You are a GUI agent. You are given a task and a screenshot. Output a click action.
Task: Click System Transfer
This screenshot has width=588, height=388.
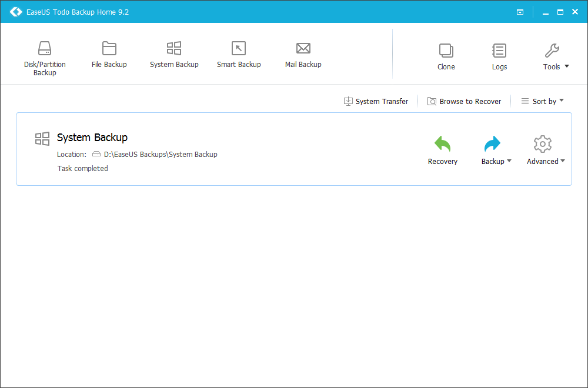click(376, 101)
